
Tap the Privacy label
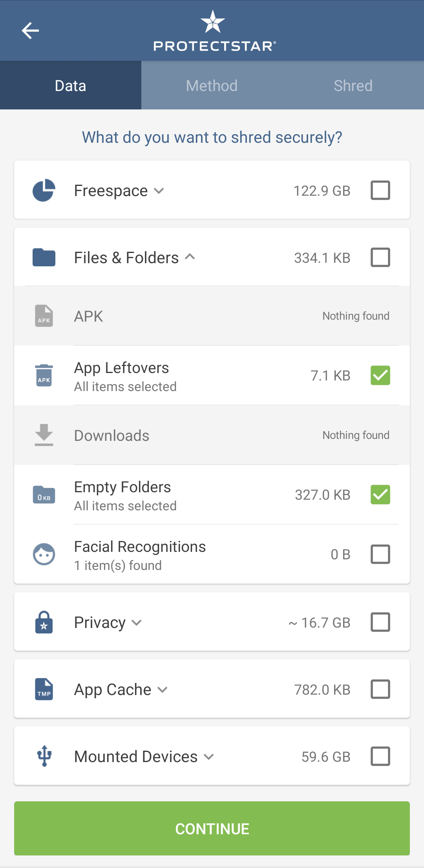100,623
